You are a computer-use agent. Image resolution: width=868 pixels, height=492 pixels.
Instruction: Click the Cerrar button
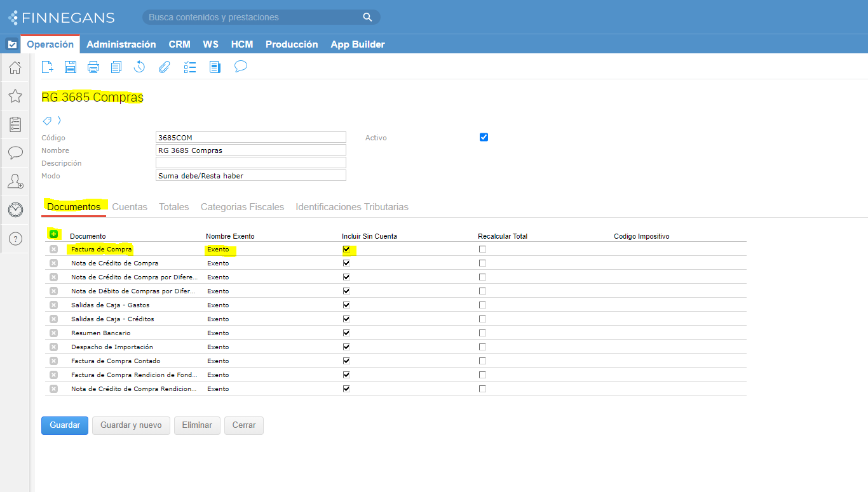pos(243,425)
